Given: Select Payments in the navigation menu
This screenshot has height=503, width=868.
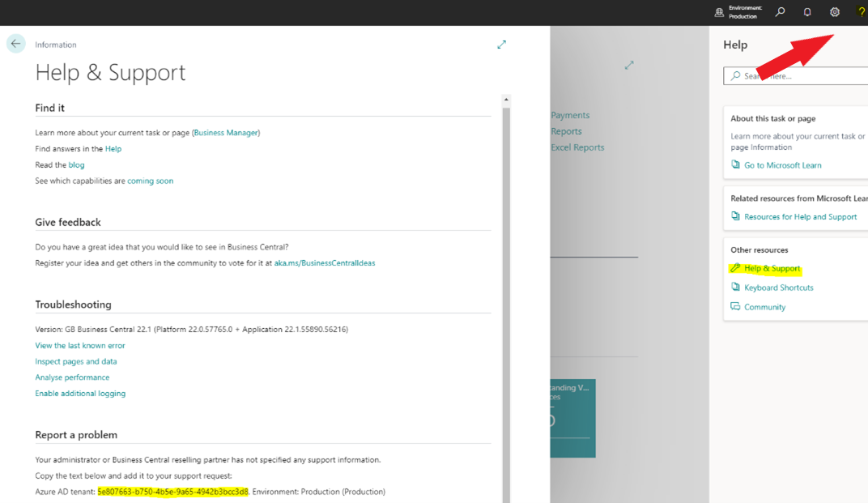Looking at the screenshot, I should coord(570,115).
